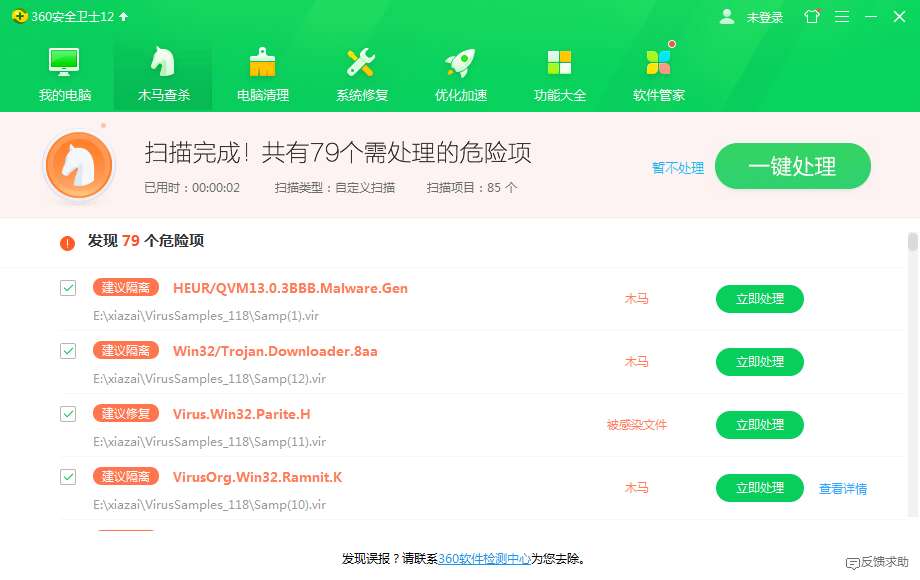
Task: Click the threat list scrollbar thumb
Action: coord(912,242)
